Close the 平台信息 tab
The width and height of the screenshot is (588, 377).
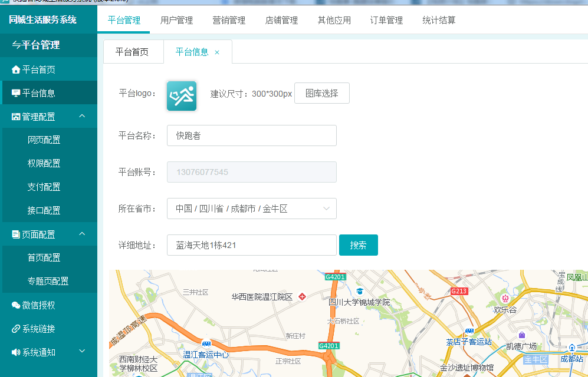[217, 52]
